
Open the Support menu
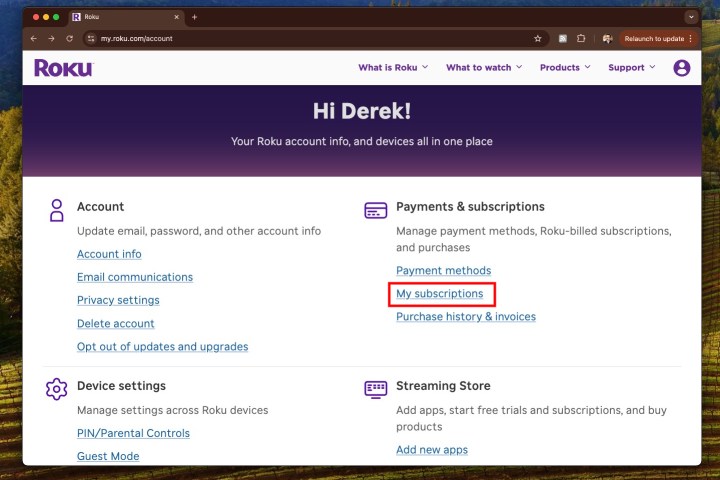(x=632, y=68)
